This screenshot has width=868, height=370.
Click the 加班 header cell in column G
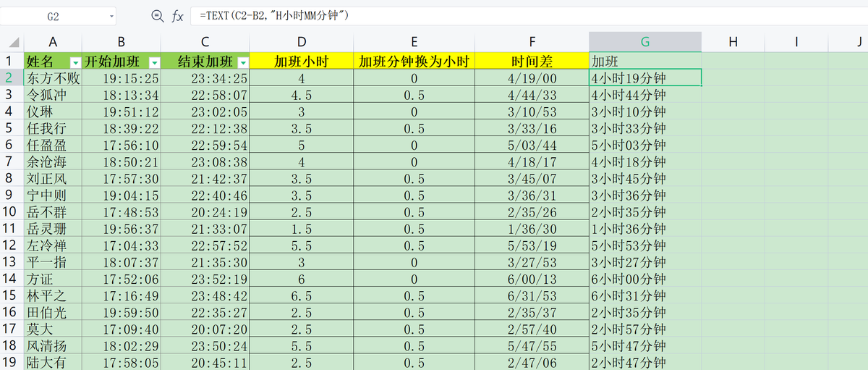[x=645, y=61]
